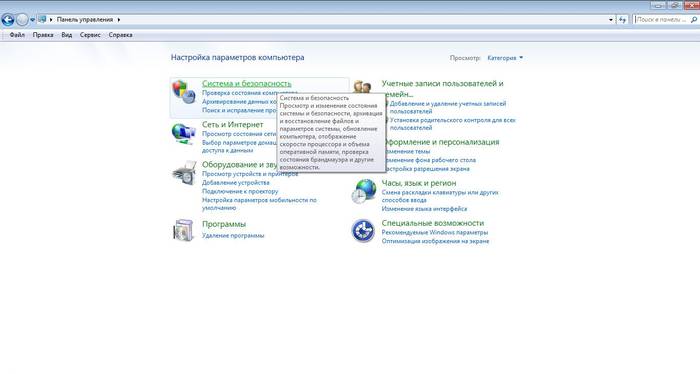Click Выбор параметров домашней группы link

click(x=240, y=146)
